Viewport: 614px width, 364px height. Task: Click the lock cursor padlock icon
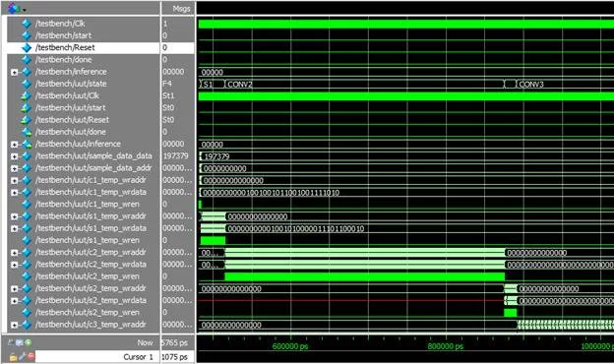[13, 357]
